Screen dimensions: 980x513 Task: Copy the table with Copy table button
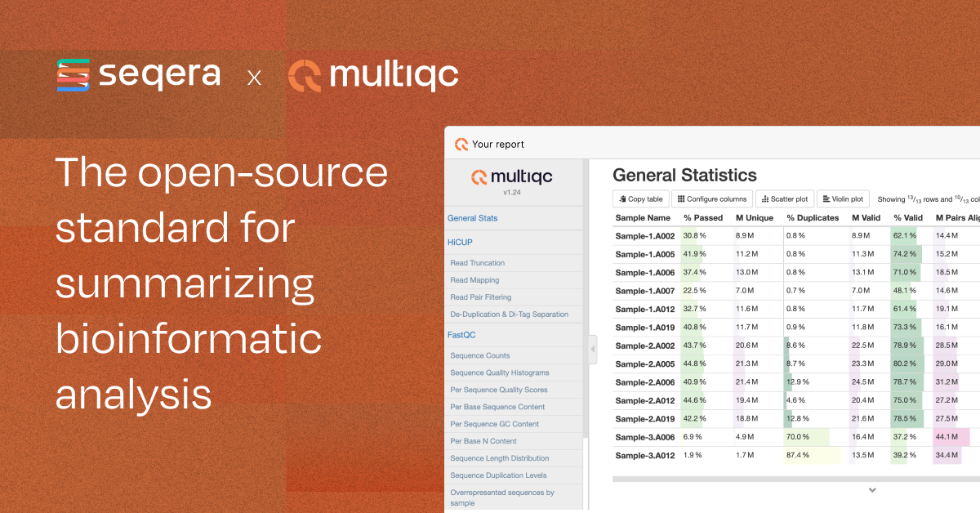point(641,199)
